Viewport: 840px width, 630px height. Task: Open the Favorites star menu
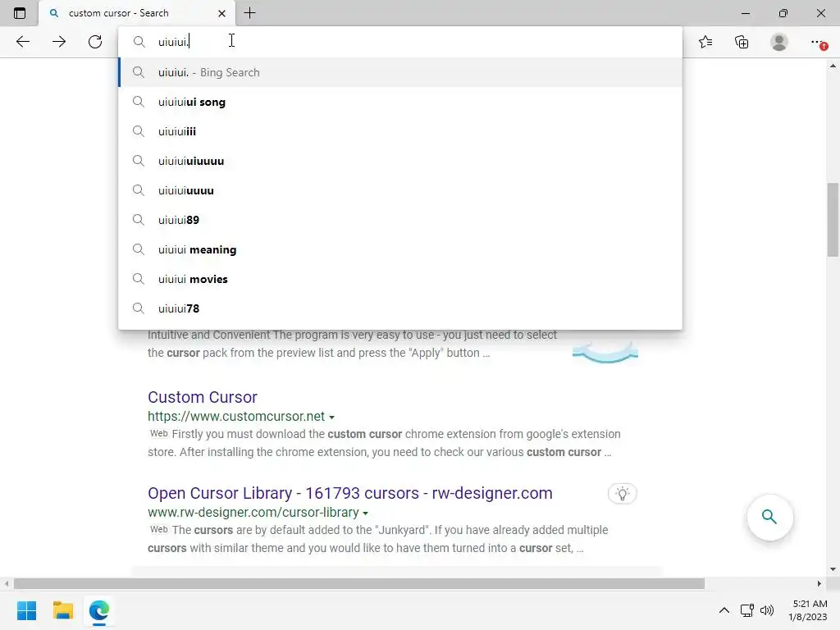(705, 42)
